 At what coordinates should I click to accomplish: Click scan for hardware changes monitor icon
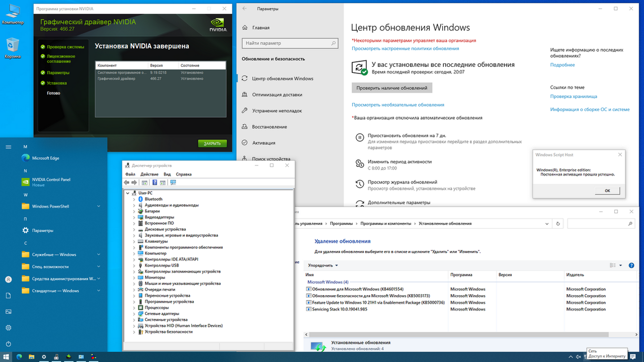[174, 183]
